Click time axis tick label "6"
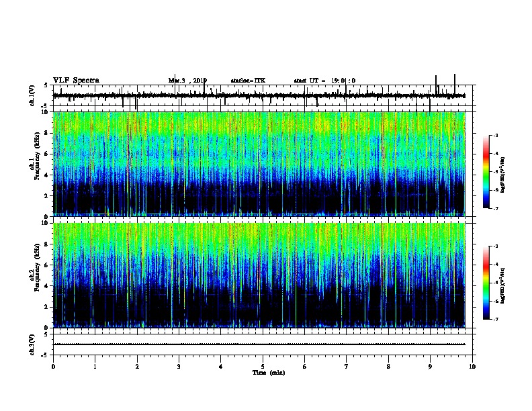532x411 pixels. pyautogui.click(x=305, y=367)
